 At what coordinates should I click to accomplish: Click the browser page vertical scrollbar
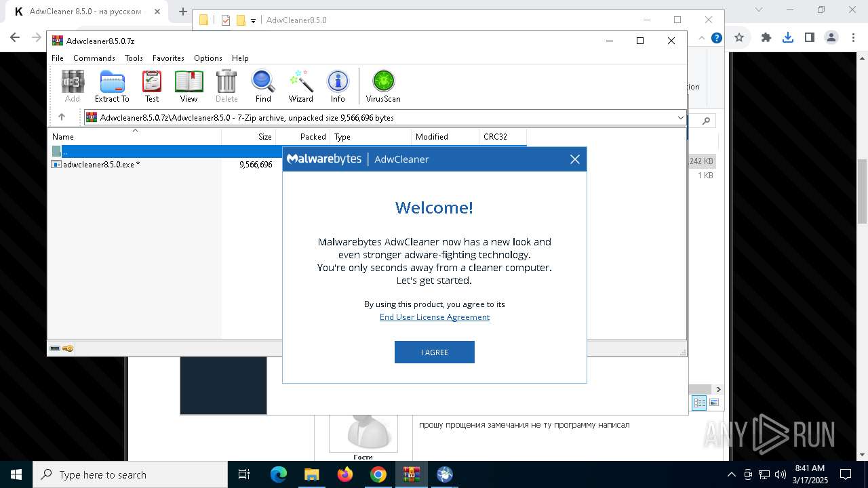coord(862,192)
